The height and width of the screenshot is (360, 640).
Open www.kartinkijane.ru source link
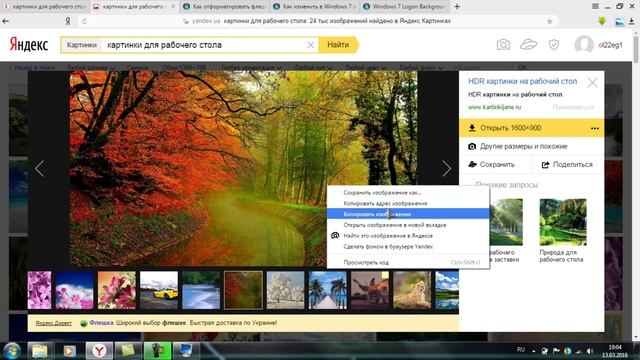coord(494,107)
